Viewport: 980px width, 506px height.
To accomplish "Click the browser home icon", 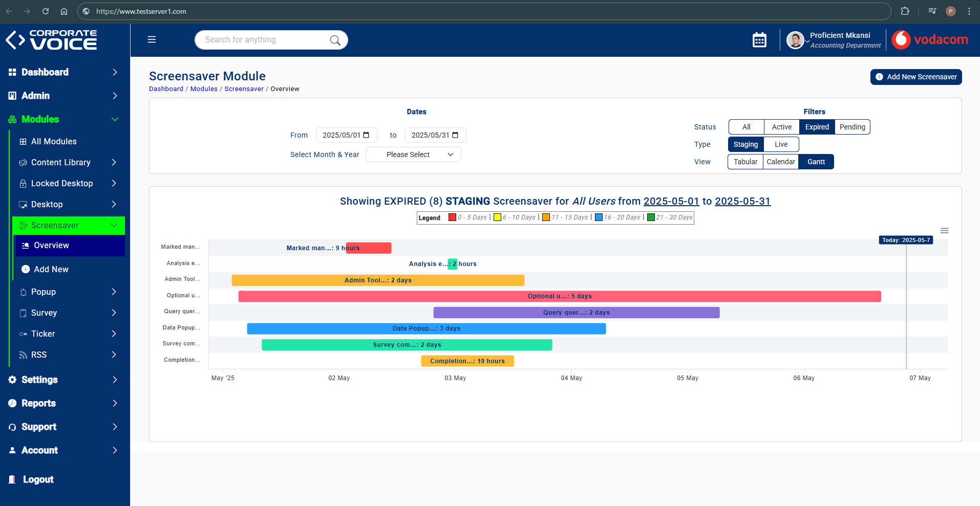I will (64, 11).
